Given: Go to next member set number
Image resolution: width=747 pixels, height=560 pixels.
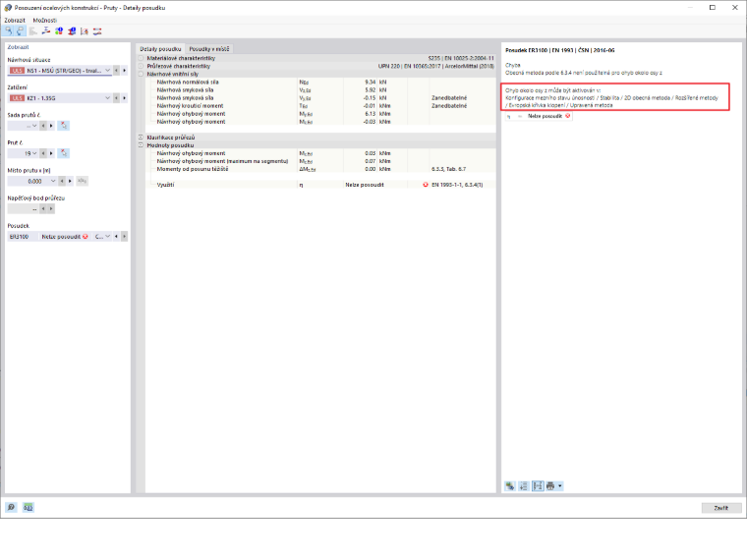Looking at the screenshot, I should [x=51, y=126].
